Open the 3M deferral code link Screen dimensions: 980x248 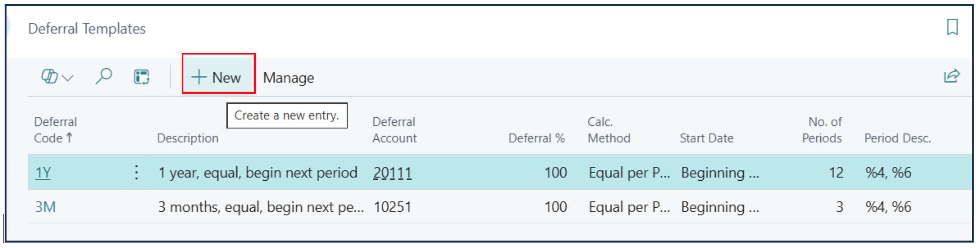[x=45, y=207]
